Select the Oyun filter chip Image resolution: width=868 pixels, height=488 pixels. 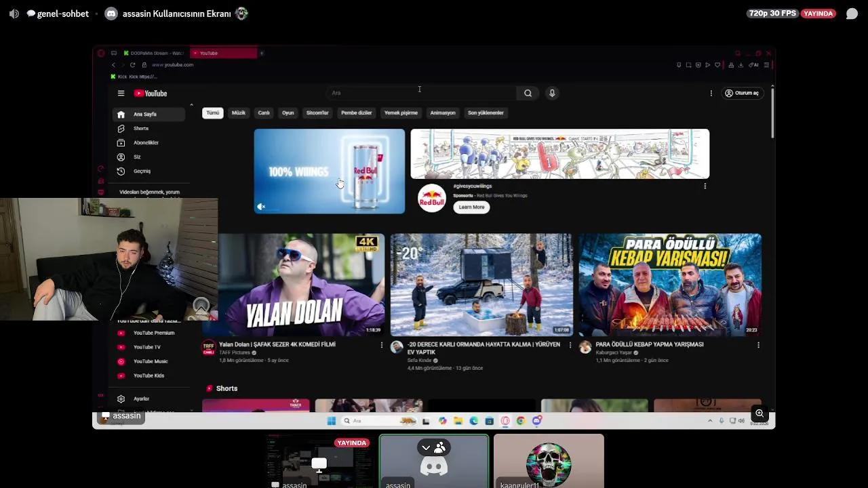pos(288,113)
